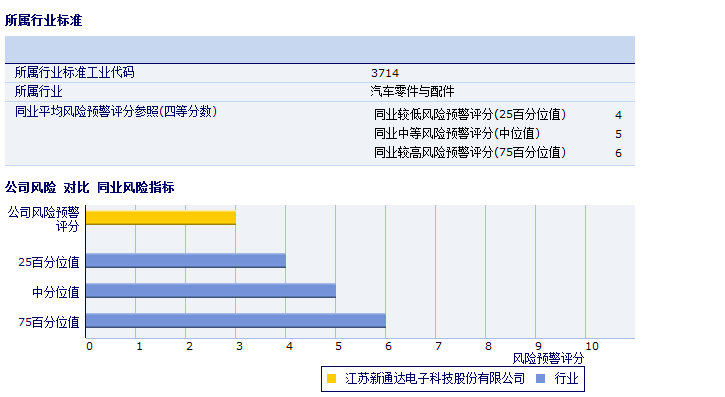Viewport: 725px width, 397px height.
Task: Click the industry code value 3714
Action: [385, 73]
